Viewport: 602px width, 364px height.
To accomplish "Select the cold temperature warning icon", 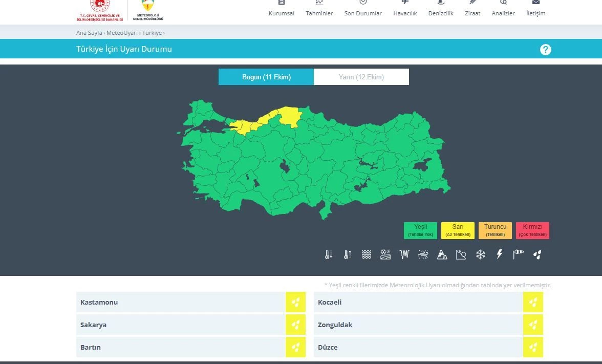I will (329, 254).
